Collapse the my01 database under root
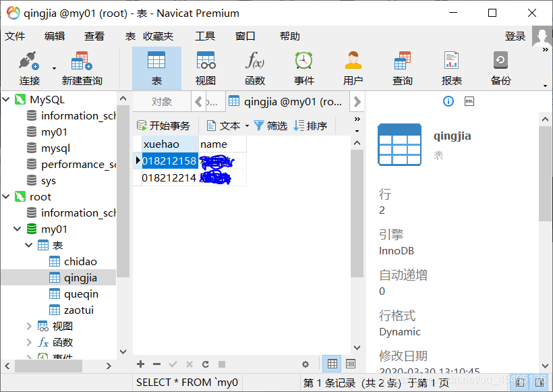This screenshot has width=553, height=392. (x=18, y=229)
